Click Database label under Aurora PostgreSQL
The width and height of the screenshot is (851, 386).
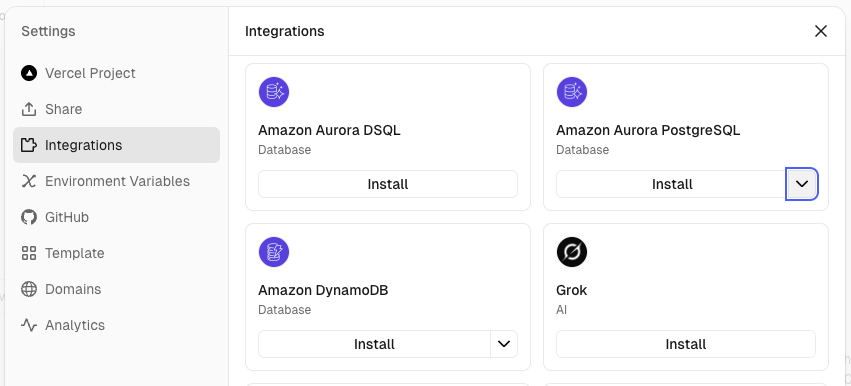pyautogui.click(x=582, y=150)
